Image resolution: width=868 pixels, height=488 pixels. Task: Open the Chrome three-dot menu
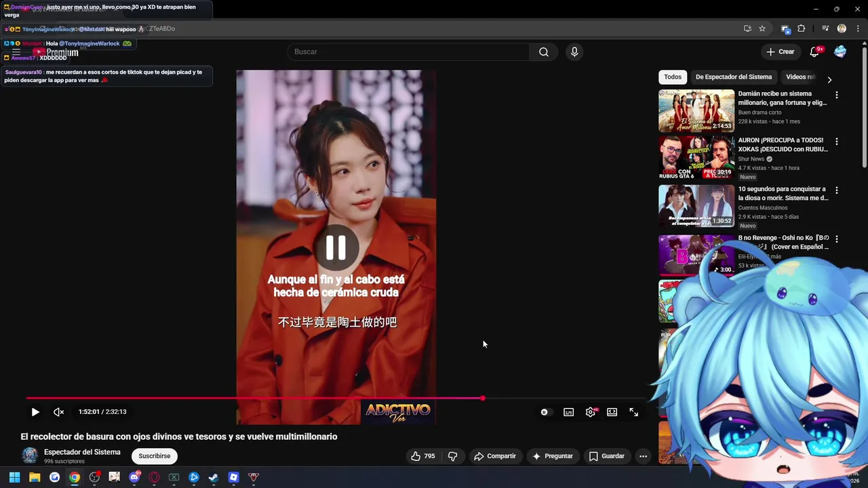[x=858, y=28]
